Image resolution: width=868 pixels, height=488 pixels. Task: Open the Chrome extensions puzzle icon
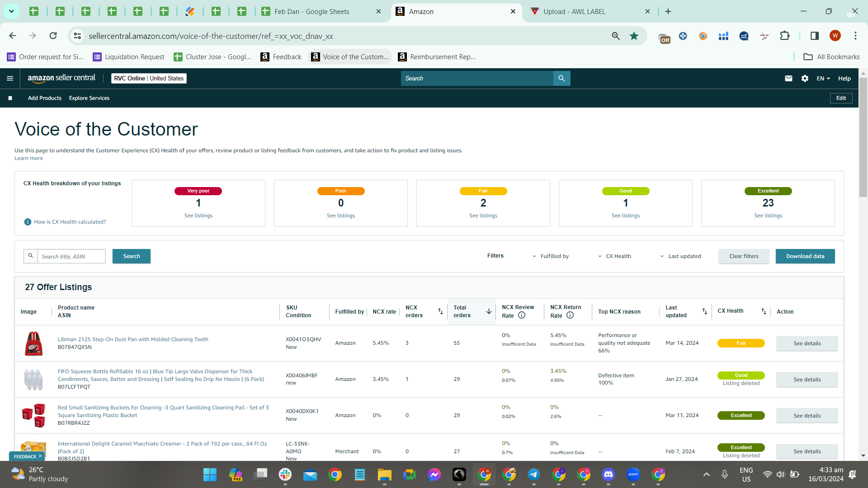coord(785,36)
